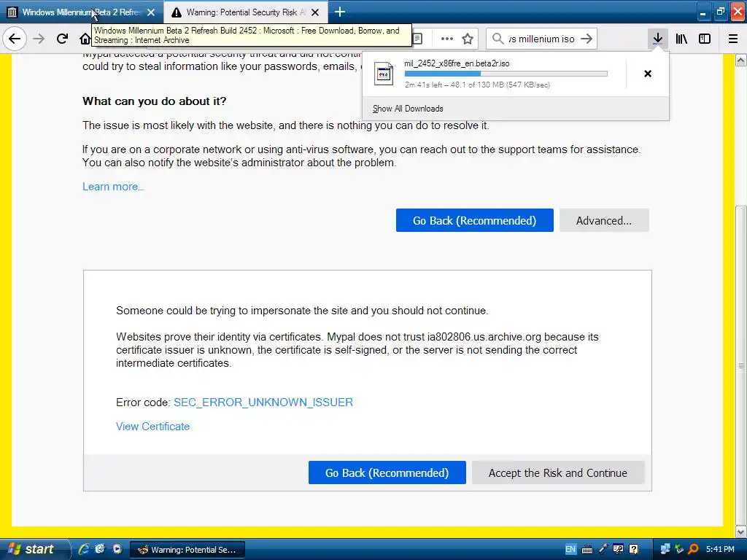The image size is (747, 560).
Task: Cancel the mil_2452 ISO download
Action: tap(648, 74)
